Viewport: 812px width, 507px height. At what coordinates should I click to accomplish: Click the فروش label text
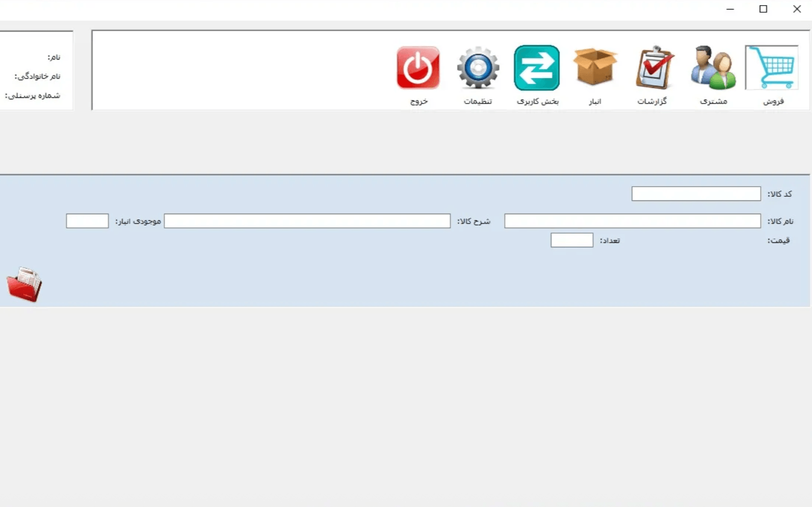click(x=773, y=101)
